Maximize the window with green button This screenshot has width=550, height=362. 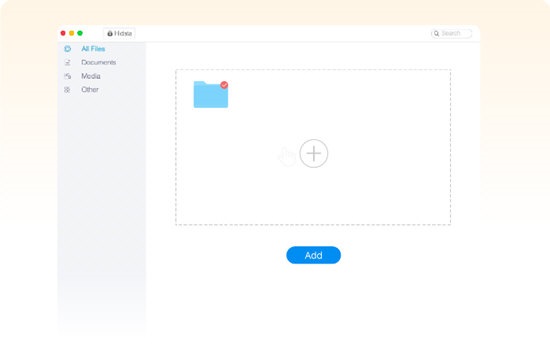click(x=80, y=33)
